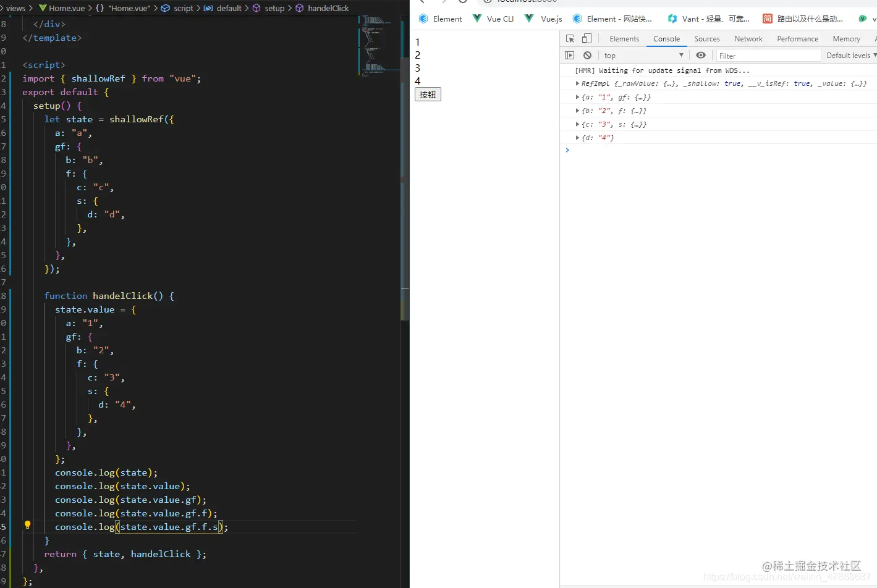Open the top context dropdown in console
This screenshot has width=877, height=588.
click(643, 56)
